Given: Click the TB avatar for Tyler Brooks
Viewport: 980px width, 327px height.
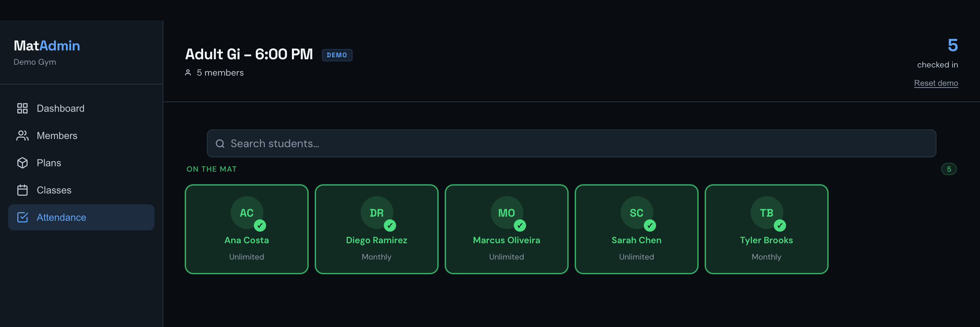Looking at the screenshot, I should pyautogui.click(x=767, y=213).
